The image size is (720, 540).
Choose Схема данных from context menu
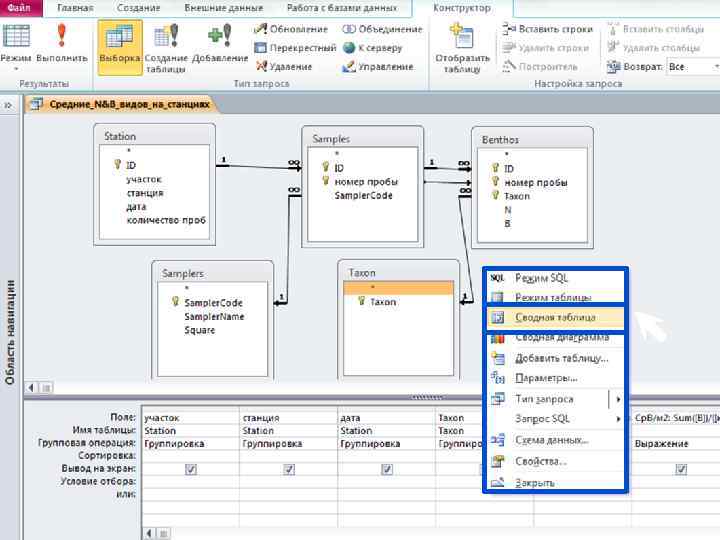[x=555, y=440]
